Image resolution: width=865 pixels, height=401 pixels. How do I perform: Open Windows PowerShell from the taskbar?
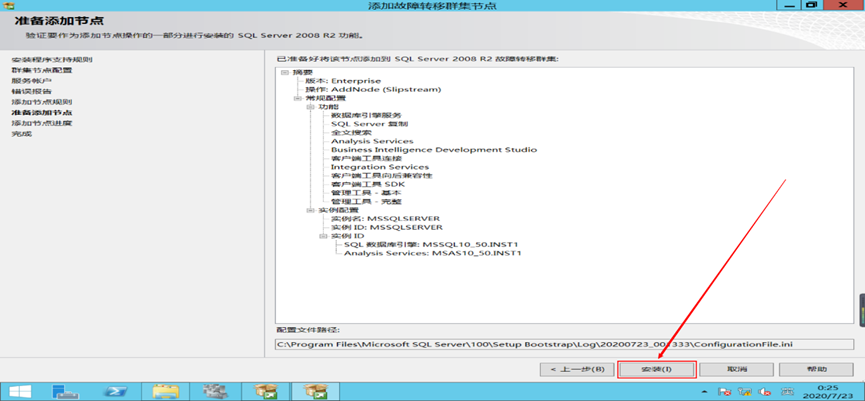[116, 392]
